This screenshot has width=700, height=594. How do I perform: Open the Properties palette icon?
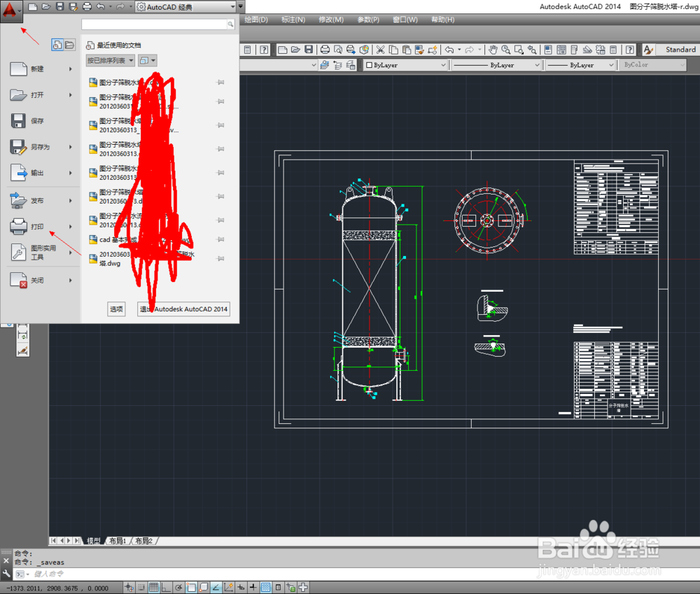click(x=548, y=50)
